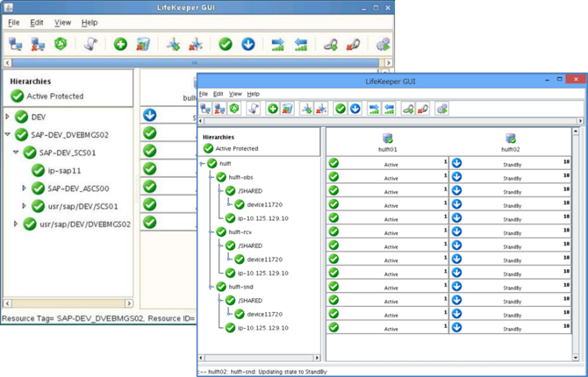Click Delete Resource Hierarchy trash icon, back window
Viewport: 588px width, 377px height.
tap(143, 44)
